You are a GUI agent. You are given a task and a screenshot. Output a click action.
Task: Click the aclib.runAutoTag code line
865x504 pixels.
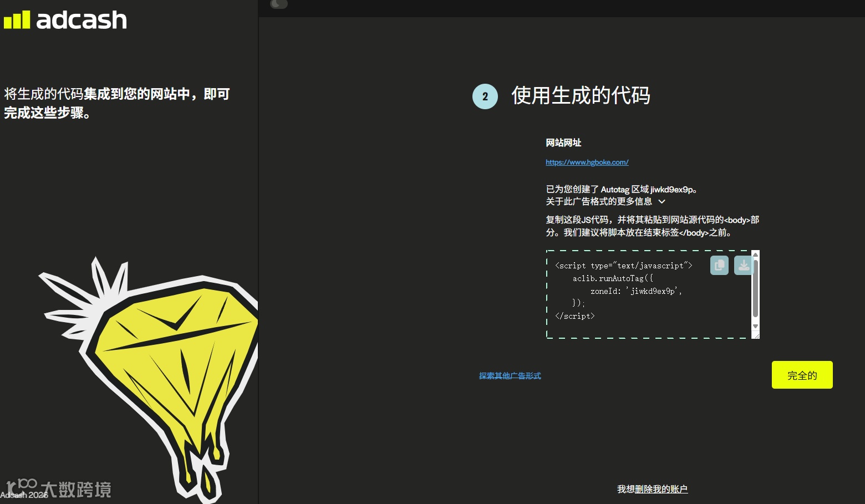tap(613, 278)
